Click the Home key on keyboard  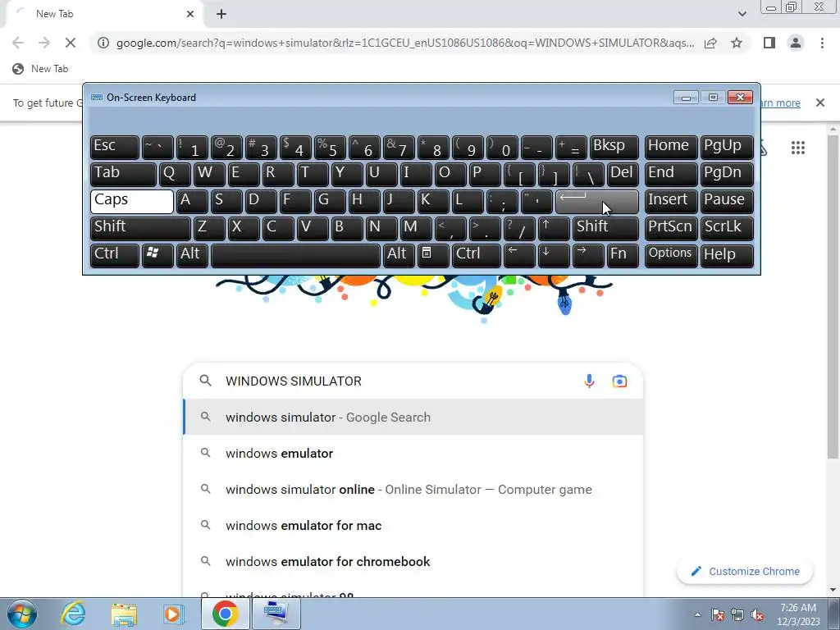pyautogui.click(x=671, y=148)
